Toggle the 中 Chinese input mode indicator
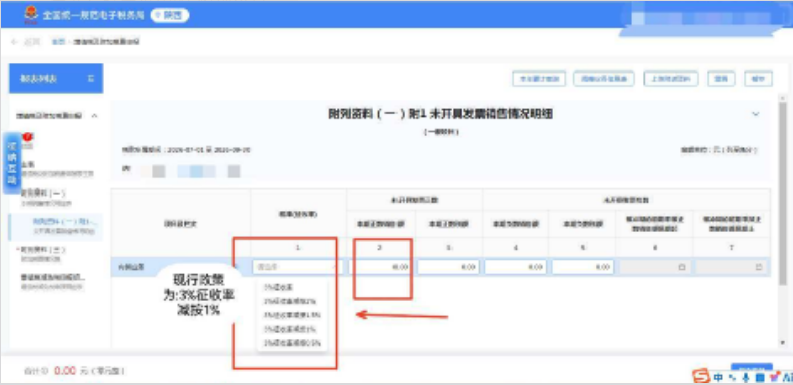793x385 pixels. [719, 377]
